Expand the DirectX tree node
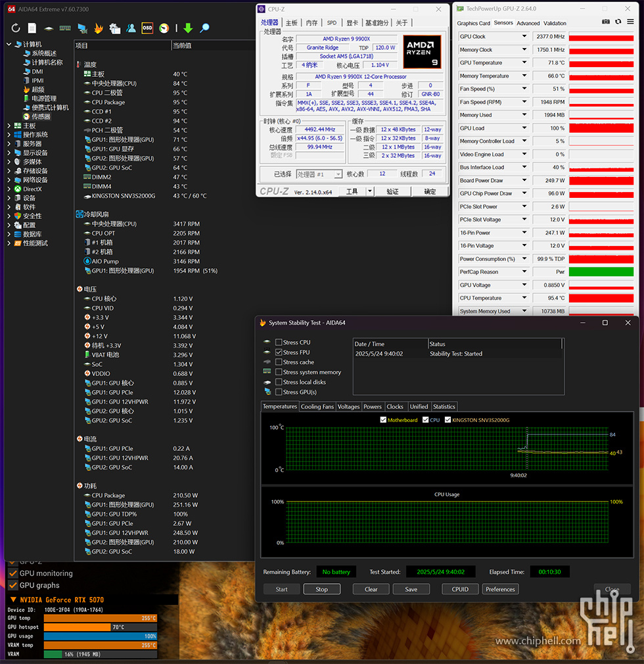This screenshot has height=664, width=644. [9, 189]
